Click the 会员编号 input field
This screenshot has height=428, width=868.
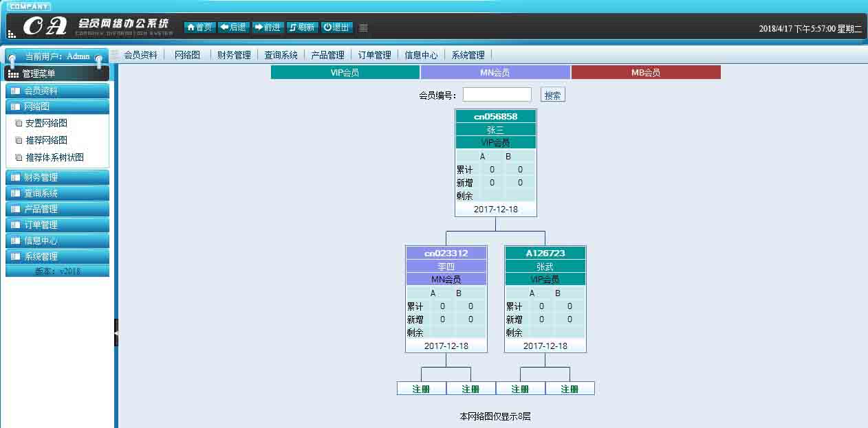coord(497,95)
